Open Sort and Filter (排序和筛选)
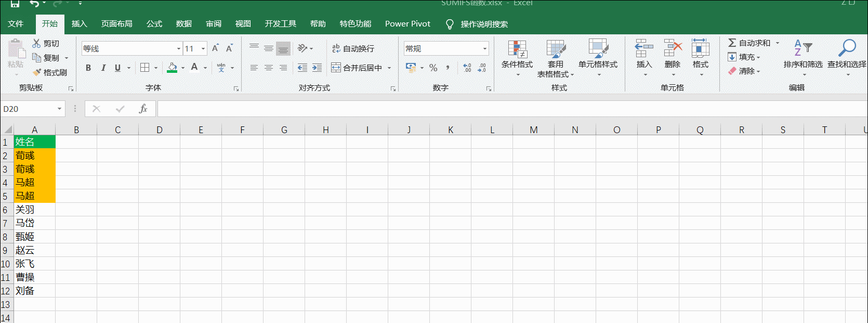 point(804,58)
